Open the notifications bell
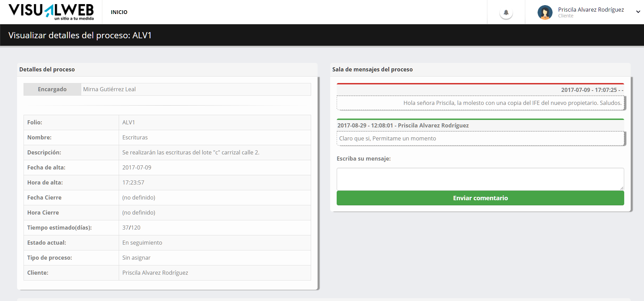The height and width of the screenshot is (301, 644). pyautogui.click(x=506, y=13)
